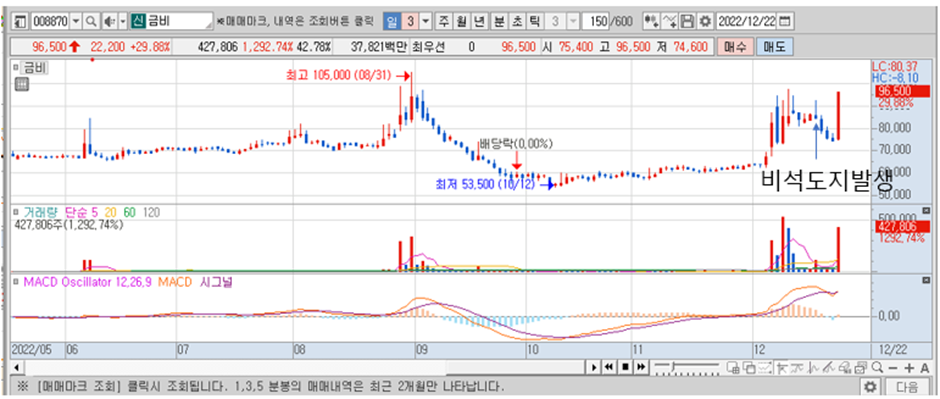Viewport: 940px width, 399px height.
Task: Click the green 신 badge icon
Action: click(x=138, y=22)
